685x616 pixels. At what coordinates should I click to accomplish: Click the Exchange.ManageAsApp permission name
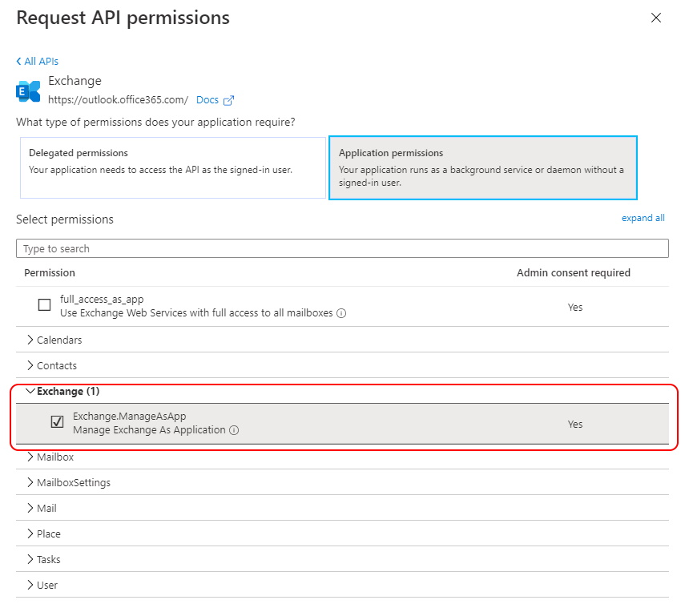[x=129, y=416]
